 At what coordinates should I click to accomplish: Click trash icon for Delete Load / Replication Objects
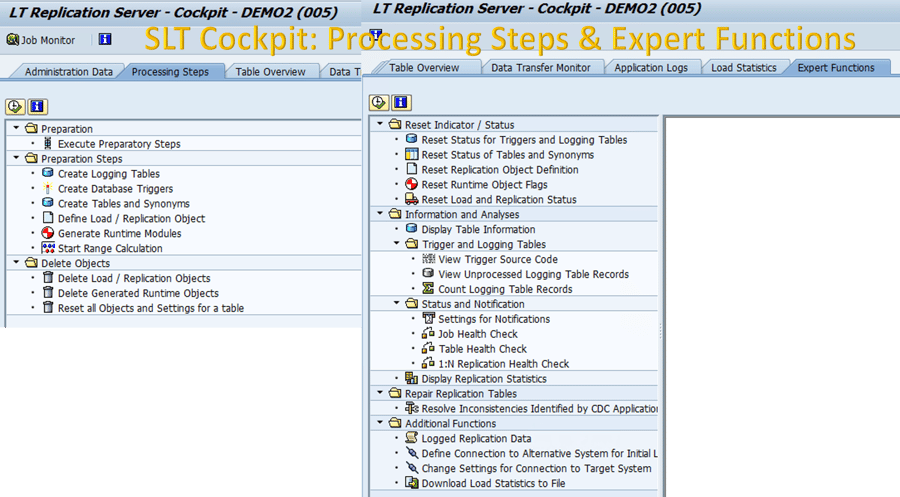click(x=48, y=278)
